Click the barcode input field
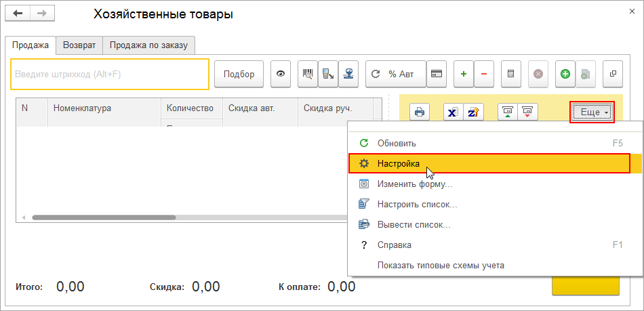Image resolution: width=644 pixels, height=311 pixels. point(110,74)
